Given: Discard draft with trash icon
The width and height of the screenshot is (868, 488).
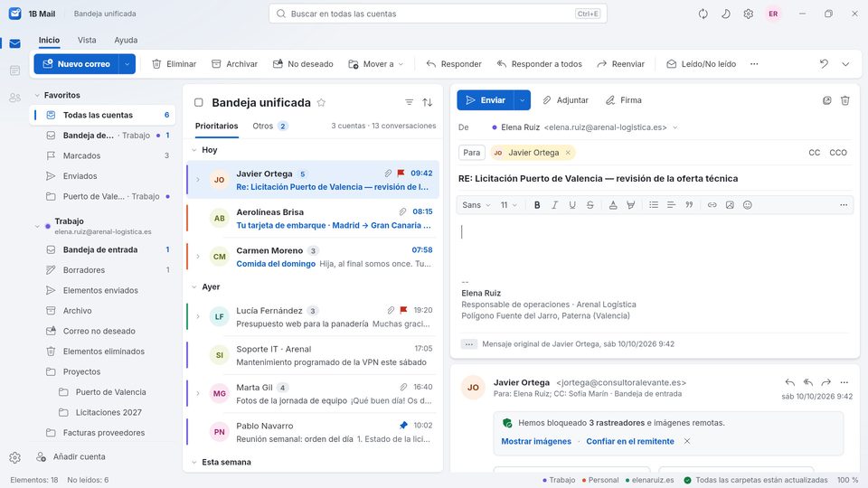Looking at the screenshot, I should click(845, 100).
